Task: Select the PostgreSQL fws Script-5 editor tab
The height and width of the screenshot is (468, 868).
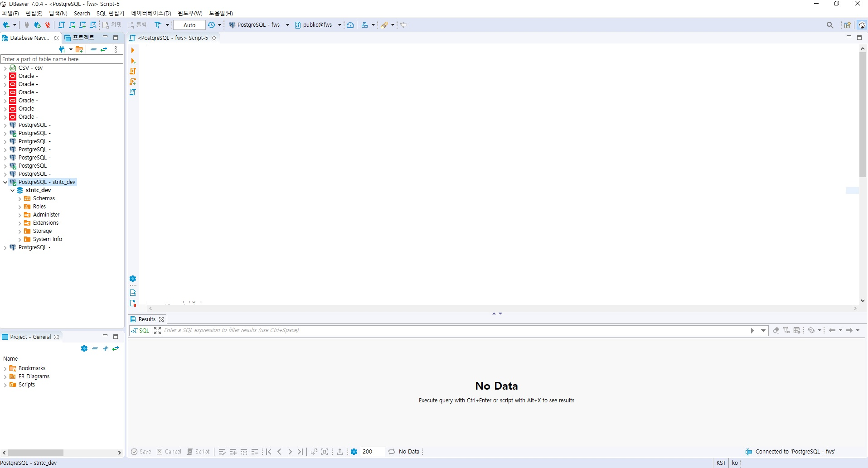Action: [173, 38]
